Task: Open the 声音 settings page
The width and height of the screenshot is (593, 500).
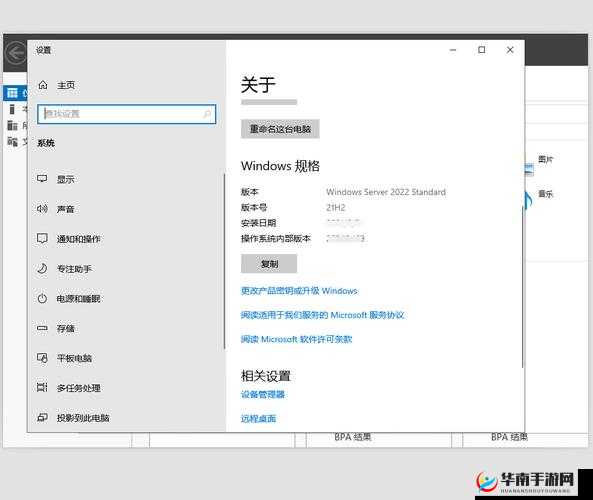Action: pyautogui.click(x=65, y=209)
